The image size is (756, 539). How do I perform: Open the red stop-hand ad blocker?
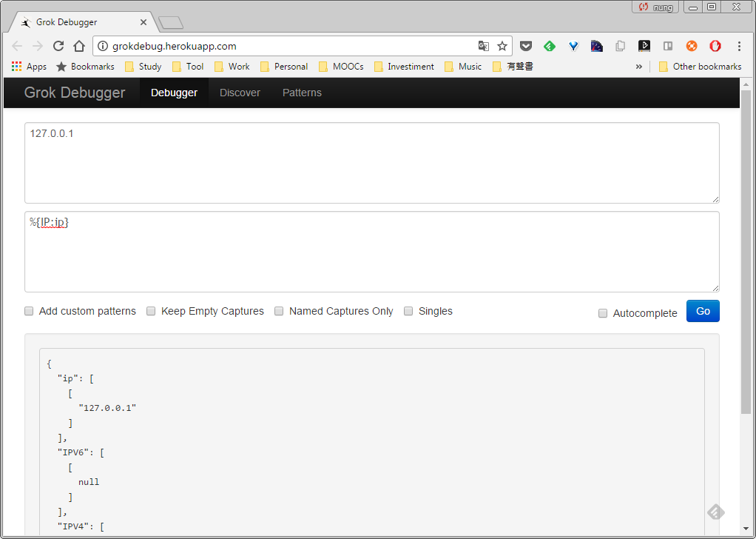pos(715,47)
